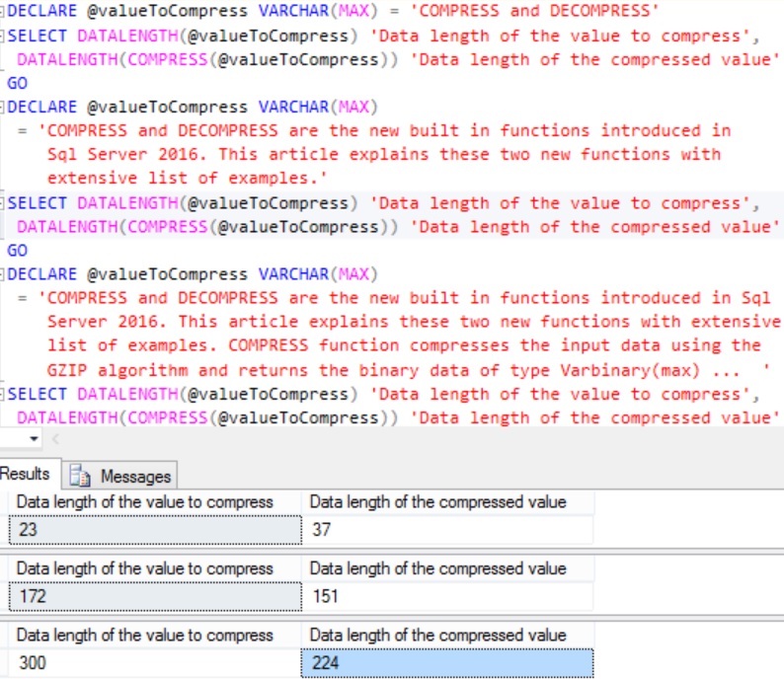Click the first GO statement
The width and height of the screenshot is (784, 679).
click(17, 83)
